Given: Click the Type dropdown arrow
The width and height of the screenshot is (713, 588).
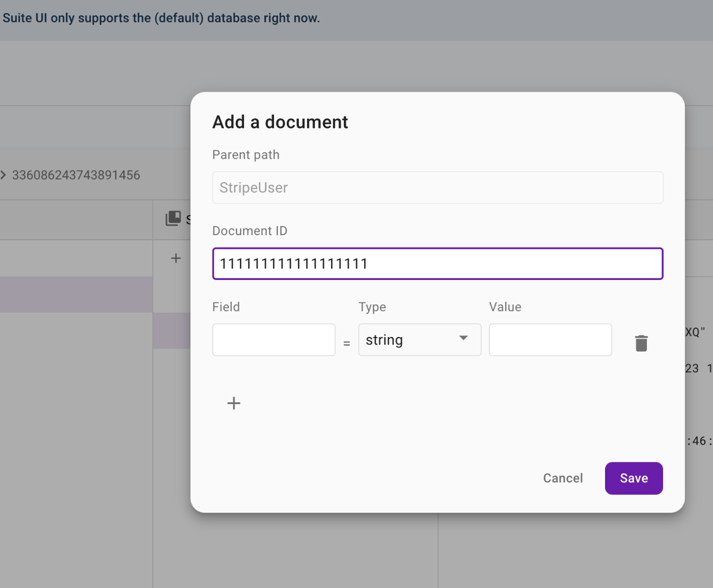Looking at the screenshot, I should (x=463, y=338).
